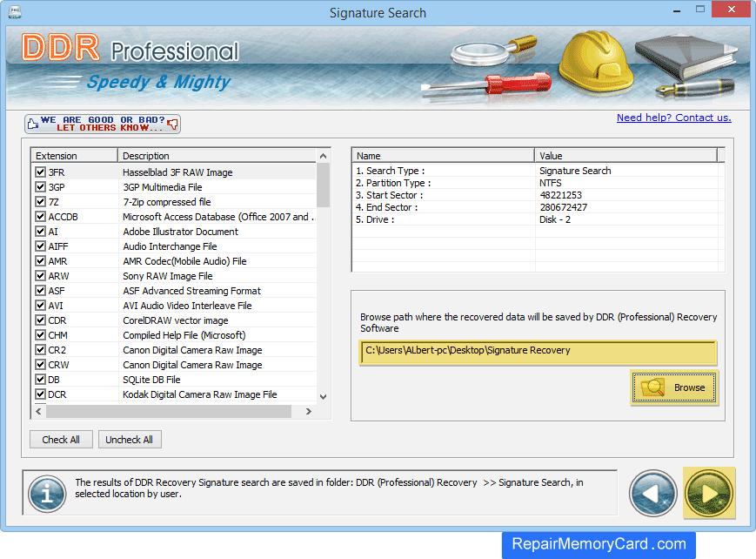This screenshot has width=756, height=559.
Task: Toggle the 3GP extension checkbox
Action: [41, 187]
